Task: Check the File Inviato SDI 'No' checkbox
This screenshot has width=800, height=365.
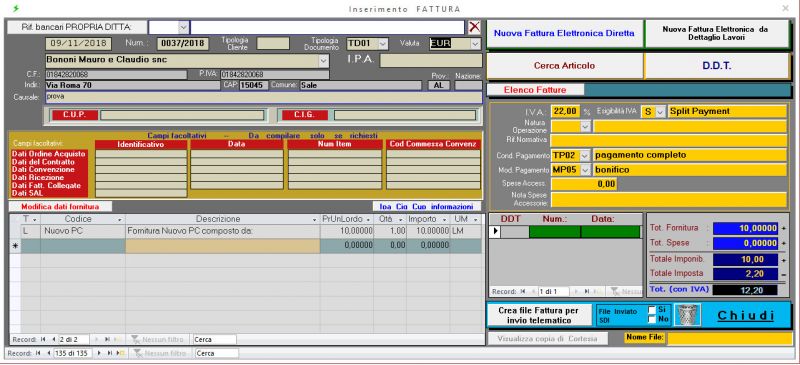Action: click(x=652, y=319)
